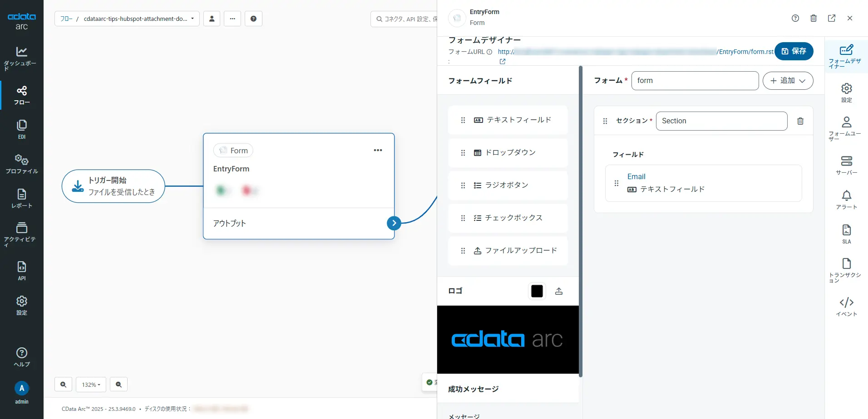Open the three-dot menu in the top toolbar

tap(232, 19)
